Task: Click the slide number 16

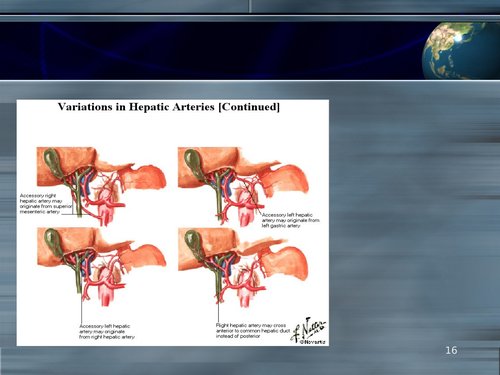Action: 451,350
